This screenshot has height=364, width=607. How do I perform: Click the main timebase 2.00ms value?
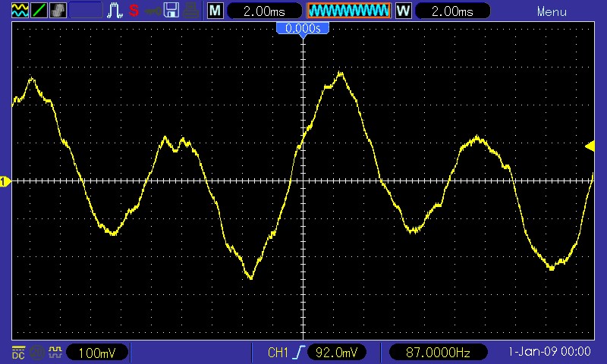[x=264, y=11]
